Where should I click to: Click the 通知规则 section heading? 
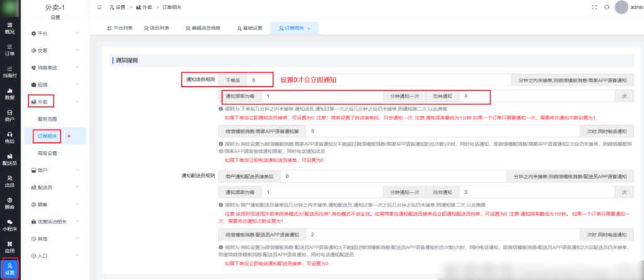coord(126,60)
